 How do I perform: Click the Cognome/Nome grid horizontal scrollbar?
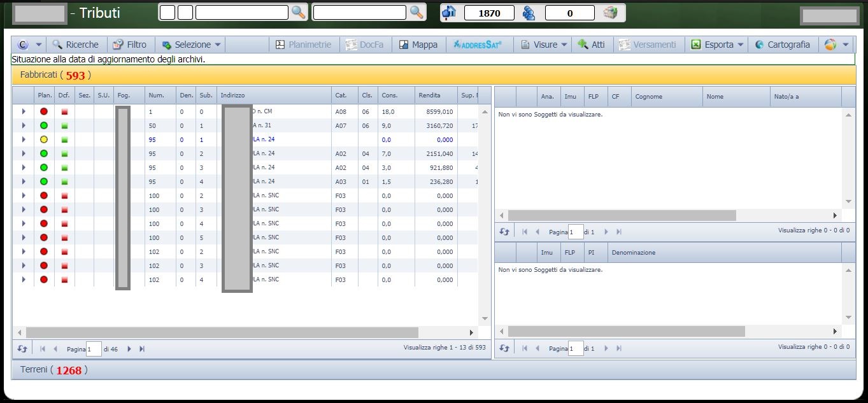622,216
